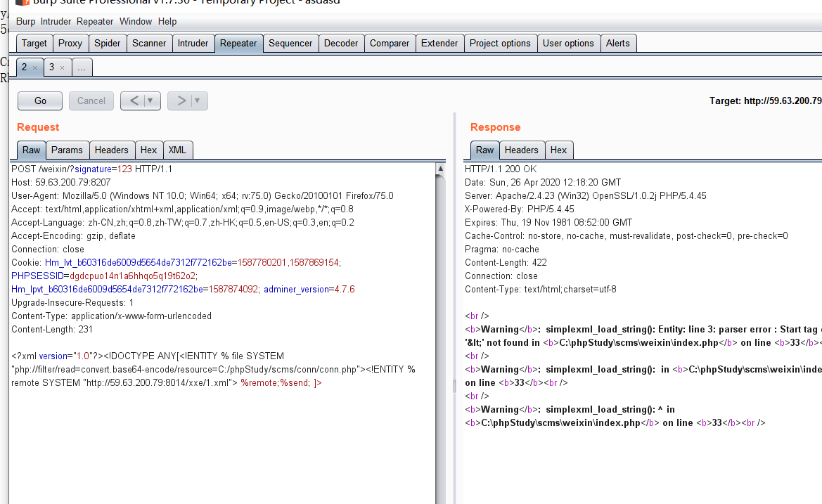
Task: Switch to the Extender tab
Action: [x=439, y=44]
